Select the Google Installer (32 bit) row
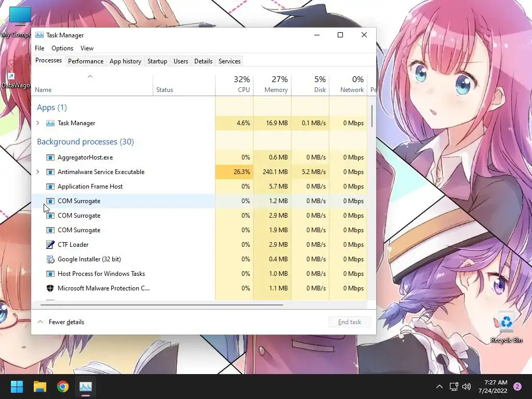532x399 pixels. [199, 259]
